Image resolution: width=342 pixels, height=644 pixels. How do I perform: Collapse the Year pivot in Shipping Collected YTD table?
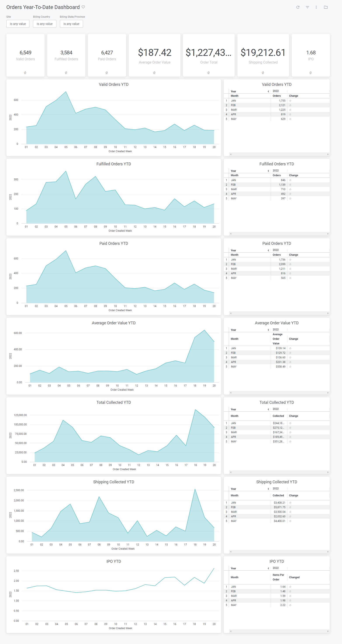(268, 489)
